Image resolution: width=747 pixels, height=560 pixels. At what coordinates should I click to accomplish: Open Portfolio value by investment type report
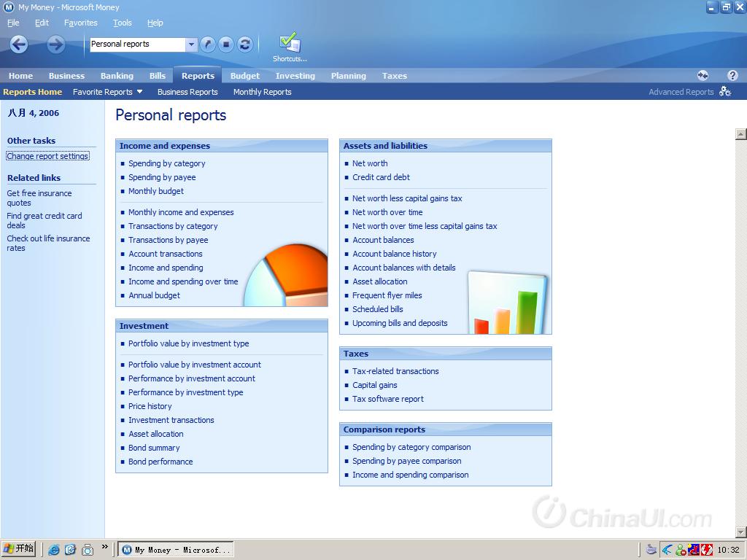pyautogui.click(x=189, y=343)
